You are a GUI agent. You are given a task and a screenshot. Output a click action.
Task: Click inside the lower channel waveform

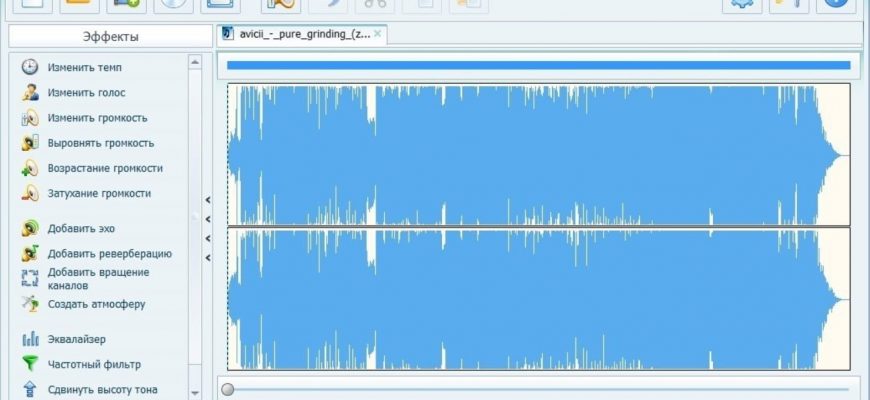538,298
